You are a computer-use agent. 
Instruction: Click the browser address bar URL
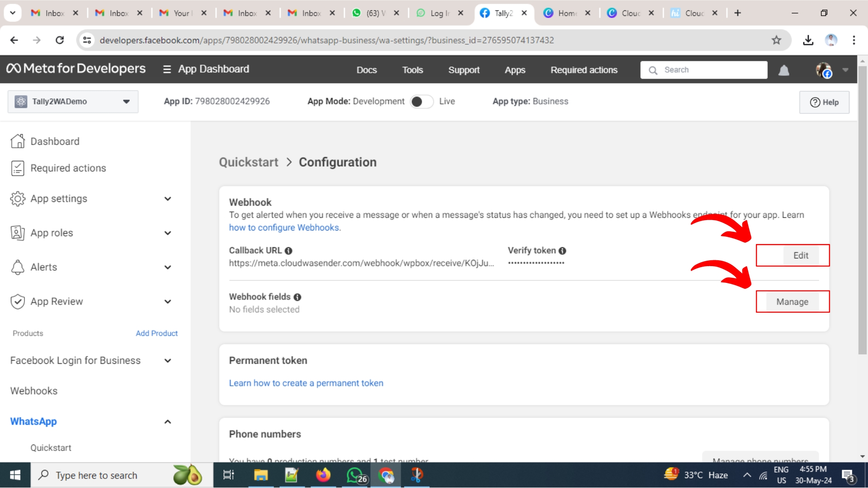[326, 40]
